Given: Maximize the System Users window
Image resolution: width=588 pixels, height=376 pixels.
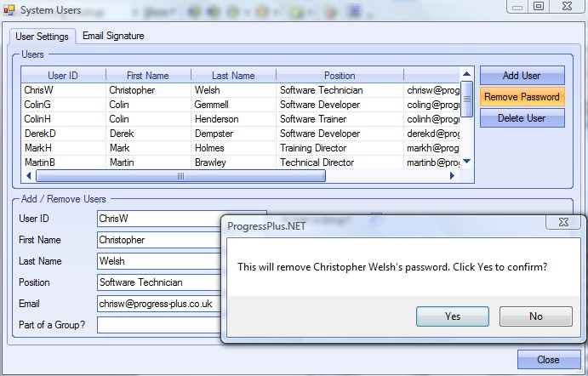Looking at the screenshot, I should click(538, 6).
